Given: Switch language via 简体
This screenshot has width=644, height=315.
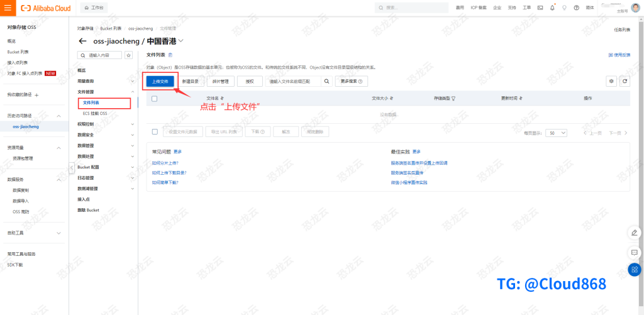Looking at the screenshot, I should [590, 8].
